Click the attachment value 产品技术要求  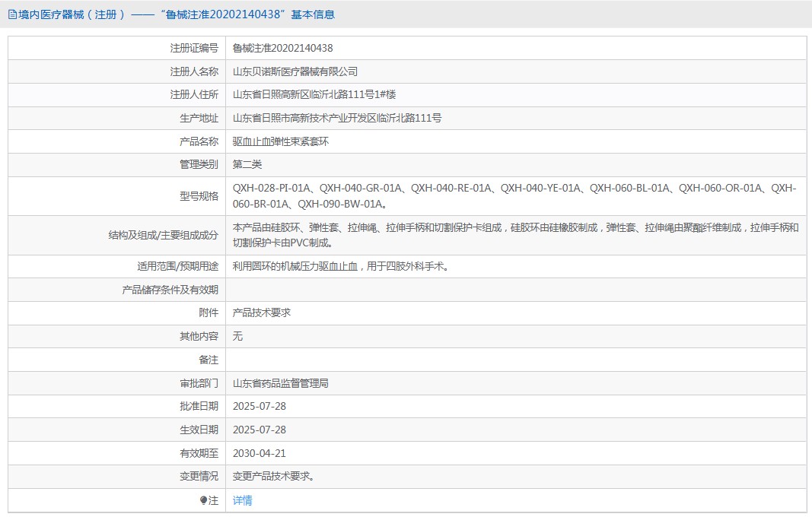pos(261,313)
